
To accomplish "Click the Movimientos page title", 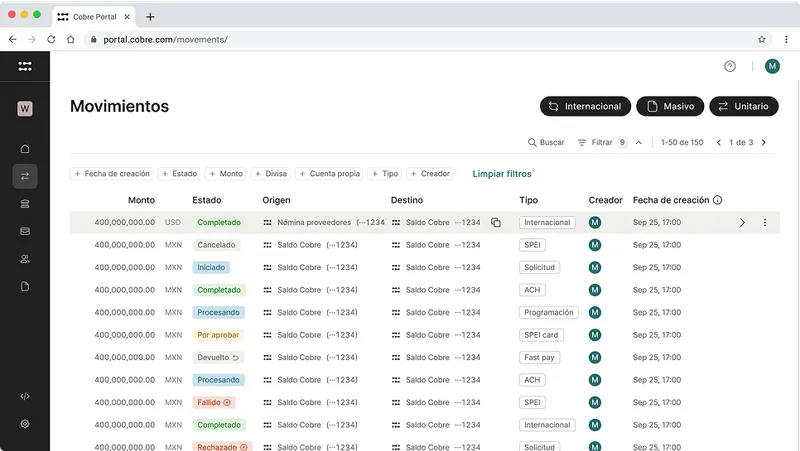I will 119,106.
